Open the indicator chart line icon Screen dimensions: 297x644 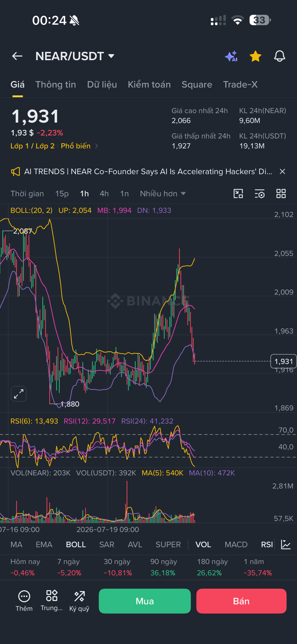(286, 545)
